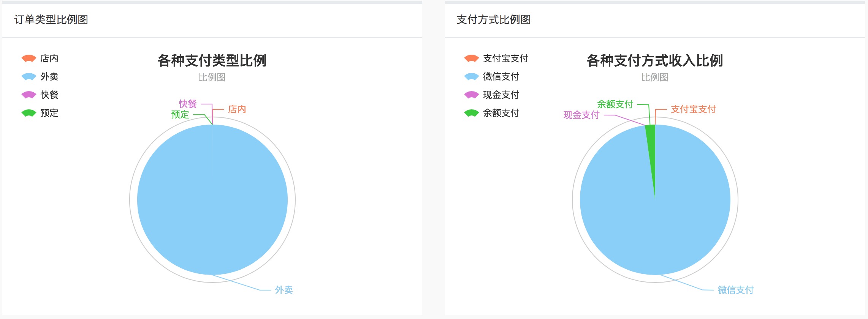Click the orange 店内 legend icon
868x319 pixels.
29,58
